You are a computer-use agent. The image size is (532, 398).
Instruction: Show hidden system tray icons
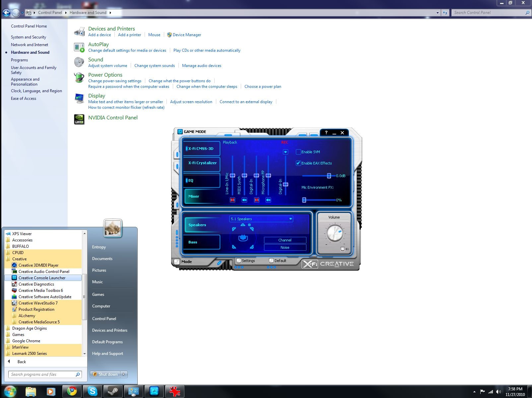pyautogui.click(x=474, y=392)
